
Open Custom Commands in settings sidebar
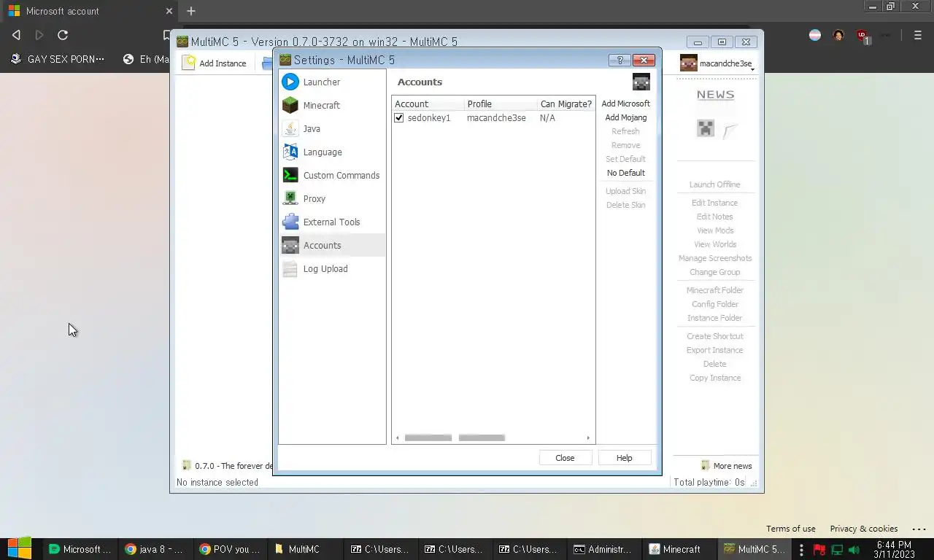[332, 175]
